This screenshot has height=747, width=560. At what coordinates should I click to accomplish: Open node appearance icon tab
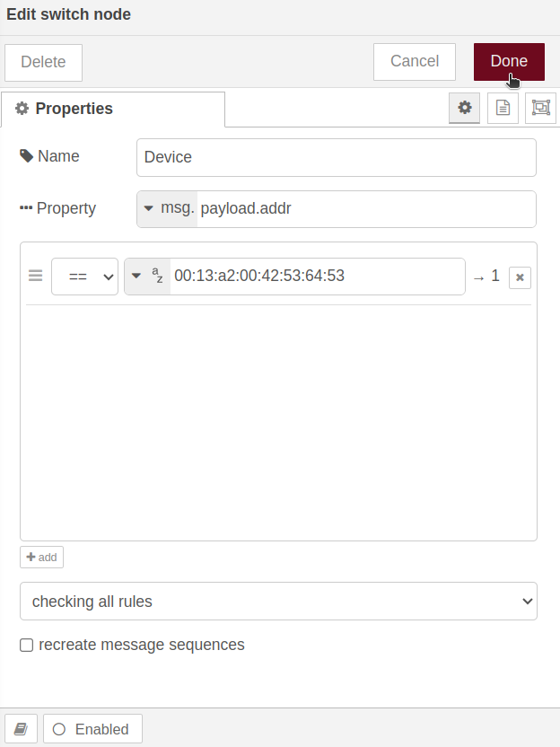[540, 108]
